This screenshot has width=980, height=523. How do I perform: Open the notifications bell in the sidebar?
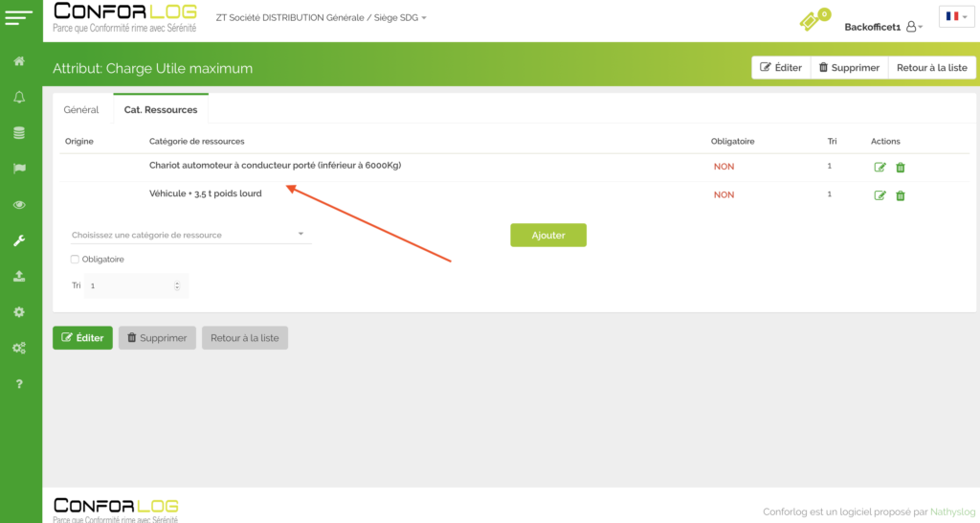(x=19, y=98)
